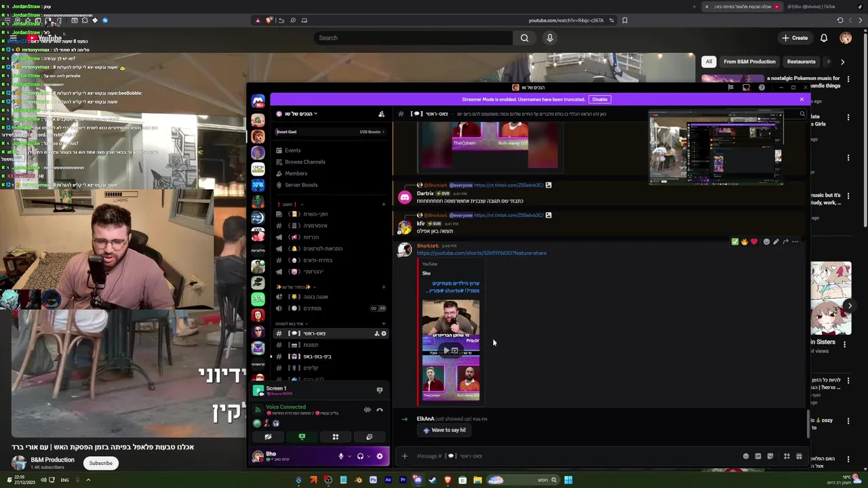The height and width of the screenshot is (488, 868).
Task: Click the invite people icon beside server name
Action: 381,114
